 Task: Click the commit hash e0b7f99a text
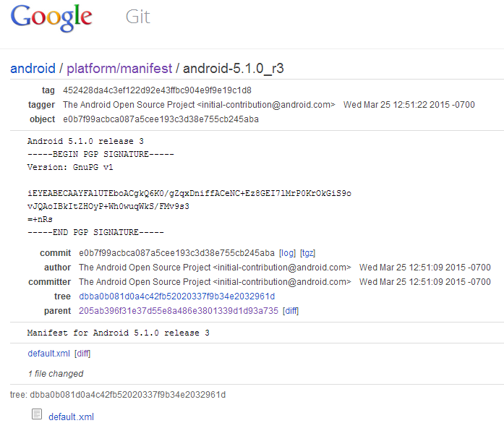pos(176,253)
